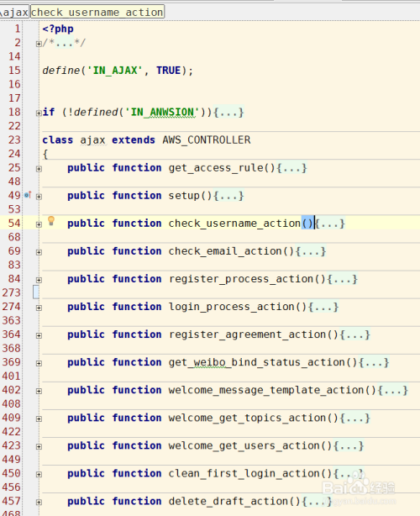
Task: Expand the login_process_action function fold
Action: click(x=39, y=308)
